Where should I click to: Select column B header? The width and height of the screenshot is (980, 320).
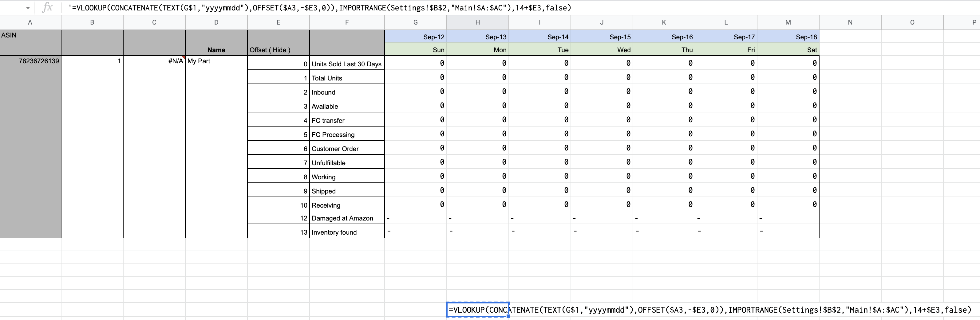92,22
